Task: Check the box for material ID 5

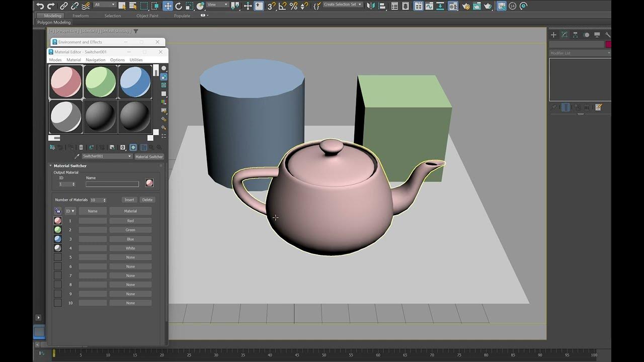Action: (x=58, y=257)
